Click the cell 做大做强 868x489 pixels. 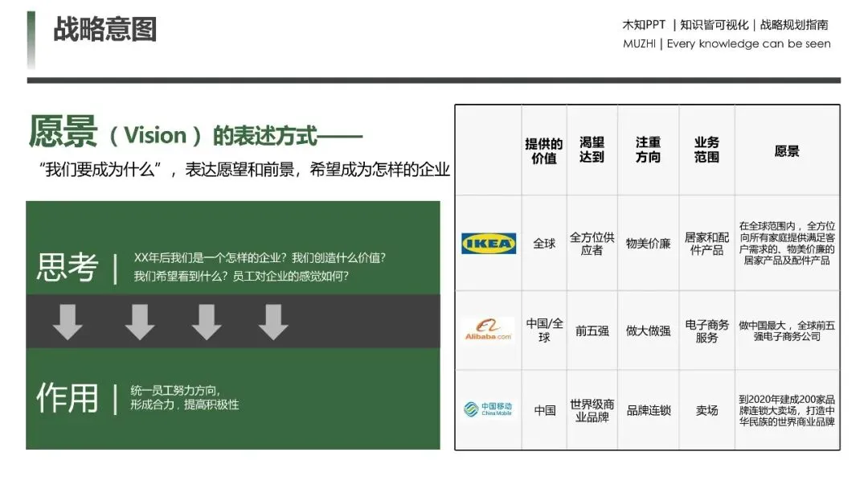pyautogui.click(x=649, y=331)
